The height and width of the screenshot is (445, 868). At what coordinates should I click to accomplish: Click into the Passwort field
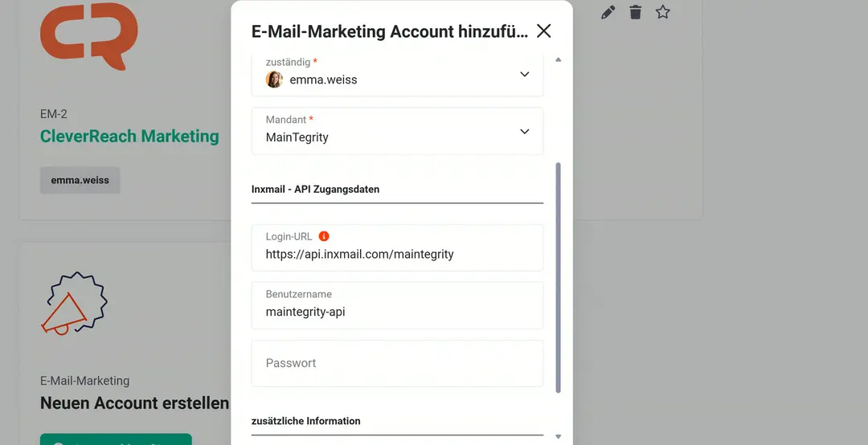click(398, 363)
